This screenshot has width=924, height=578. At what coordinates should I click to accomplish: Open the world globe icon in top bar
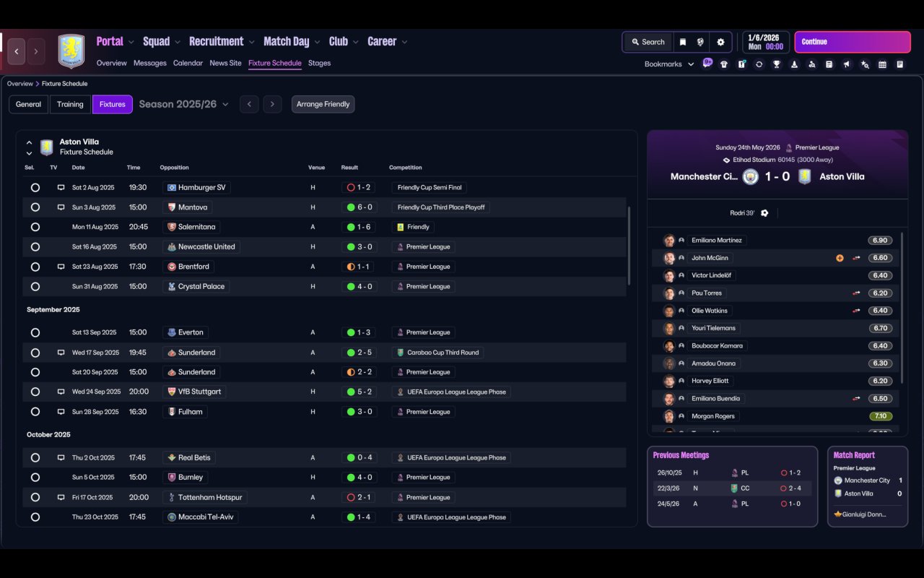(x=700, y=42)
